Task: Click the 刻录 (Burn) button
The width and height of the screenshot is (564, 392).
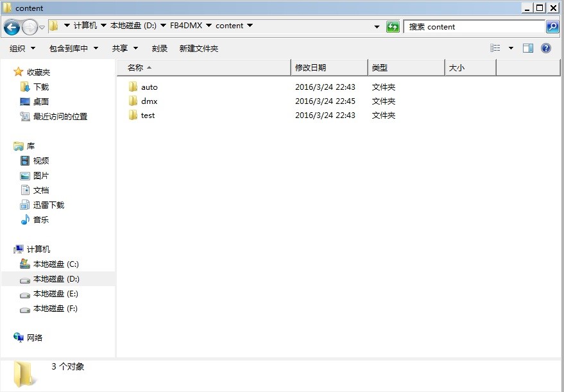Action: [160, 49]
